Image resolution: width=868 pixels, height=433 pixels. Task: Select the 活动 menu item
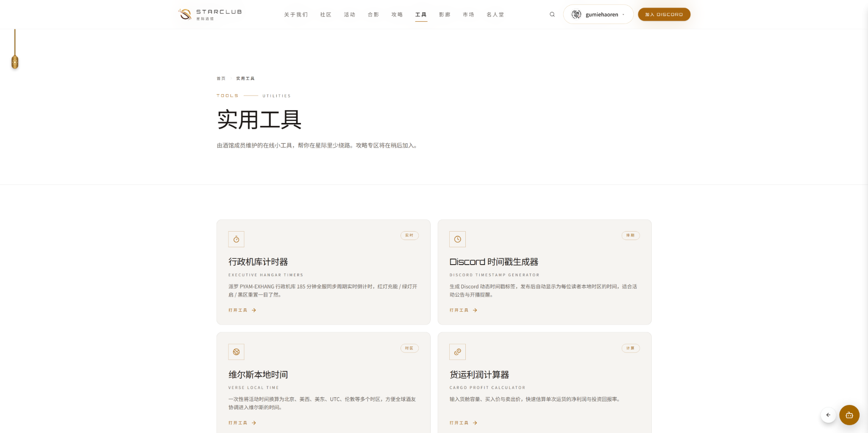pyautogui.click(x=349, y=14)
